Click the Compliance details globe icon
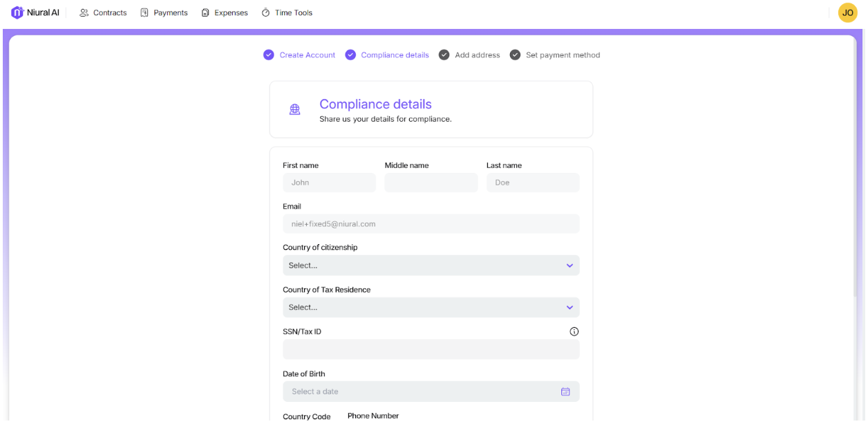The width and height of the screenshot is (868, 433). 295,109
